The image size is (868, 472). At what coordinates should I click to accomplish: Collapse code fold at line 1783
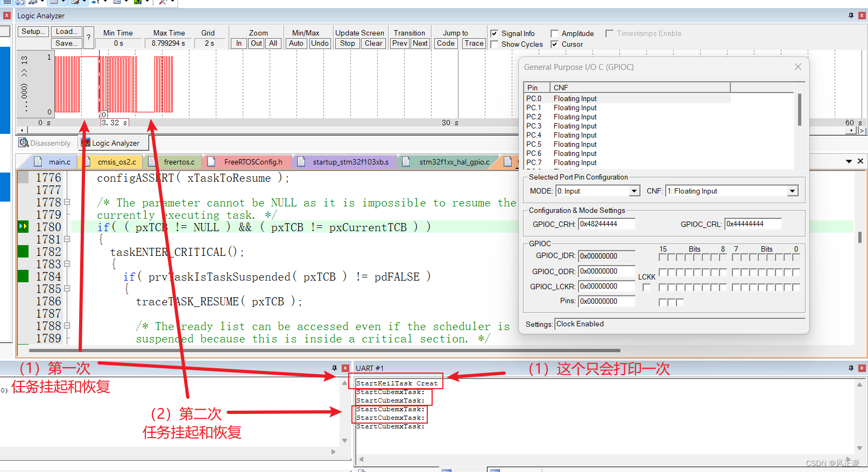point(67,264)
